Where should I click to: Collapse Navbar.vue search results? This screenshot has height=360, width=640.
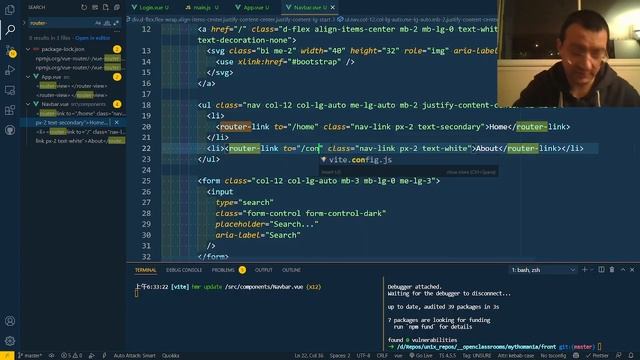(28, 104)
